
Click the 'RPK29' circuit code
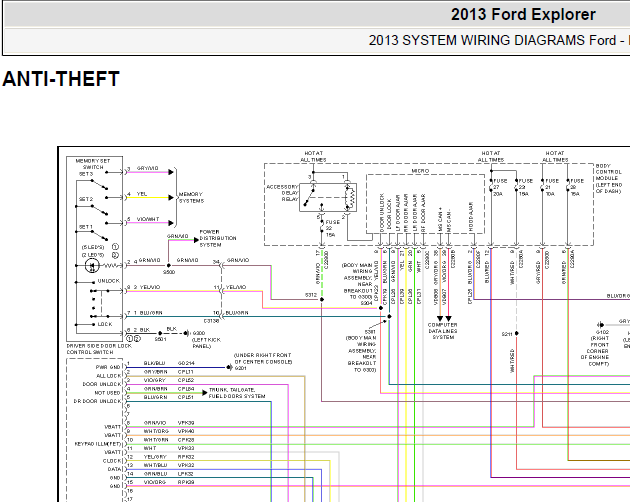(x=186, y=482)
